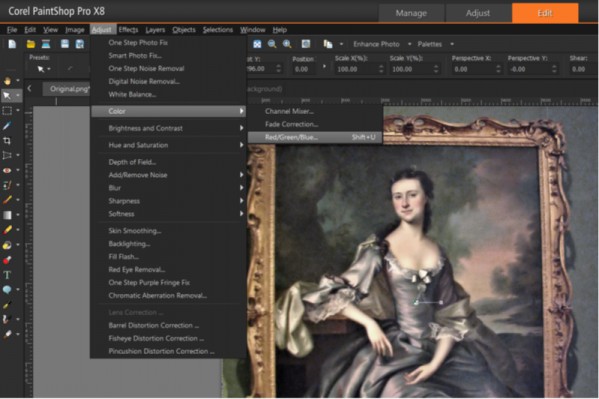The height and width of the screenshot is (399, 599).
Task: Click the document tabs scroll-left arrow
Action: pos(29,88)
